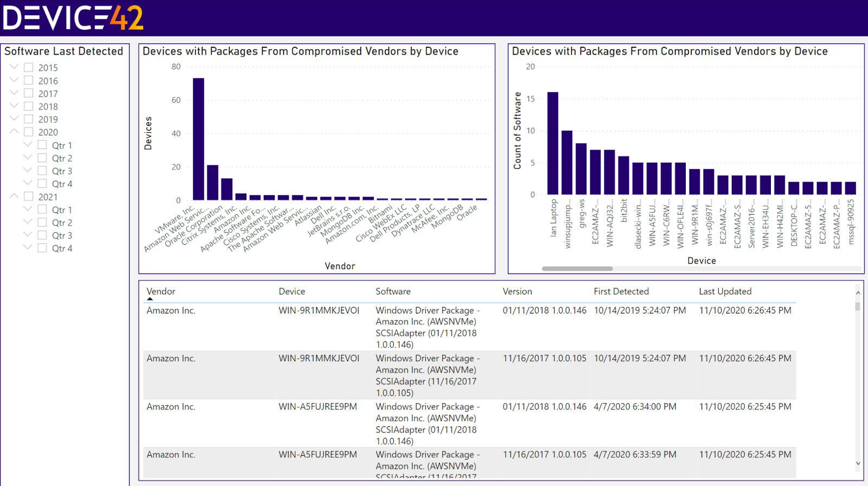Select the Amazon Web Services bar, second tallest
The image size is (868, 486).
(x=213, y=183)
